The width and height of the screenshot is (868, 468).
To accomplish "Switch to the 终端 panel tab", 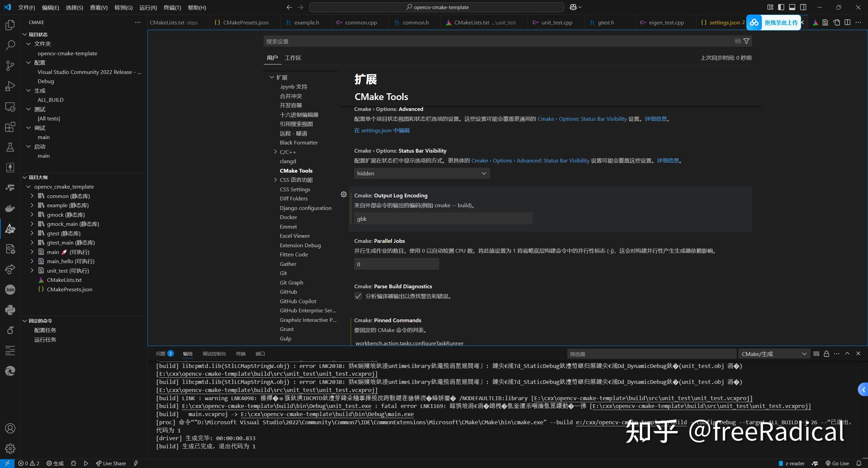I will [x=241, y=354].
